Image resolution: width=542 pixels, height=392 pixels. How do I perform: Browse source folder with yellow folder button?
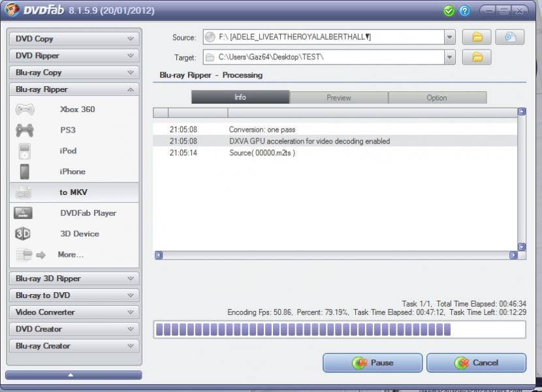[477, 37]
